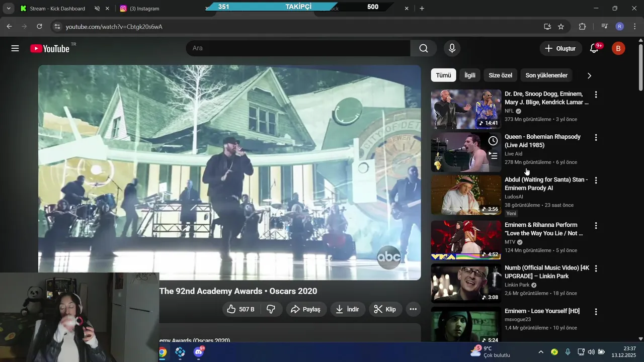Viewport: 644px width, 362px height.
Task: Close the Kick Dashboard tab
Action: [107, 9]
